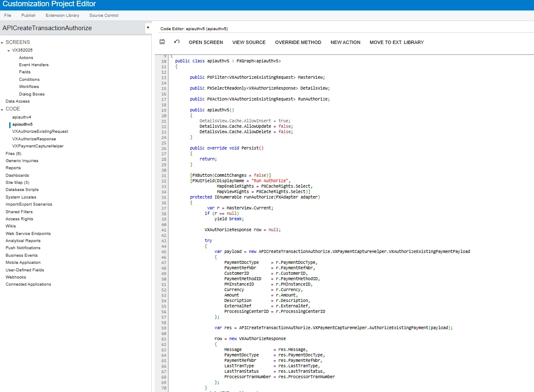Image resolution: width=534 pixels, height=392 pixels.
Task: Click the VIEW SOURCE button
Action: point(249,42)
